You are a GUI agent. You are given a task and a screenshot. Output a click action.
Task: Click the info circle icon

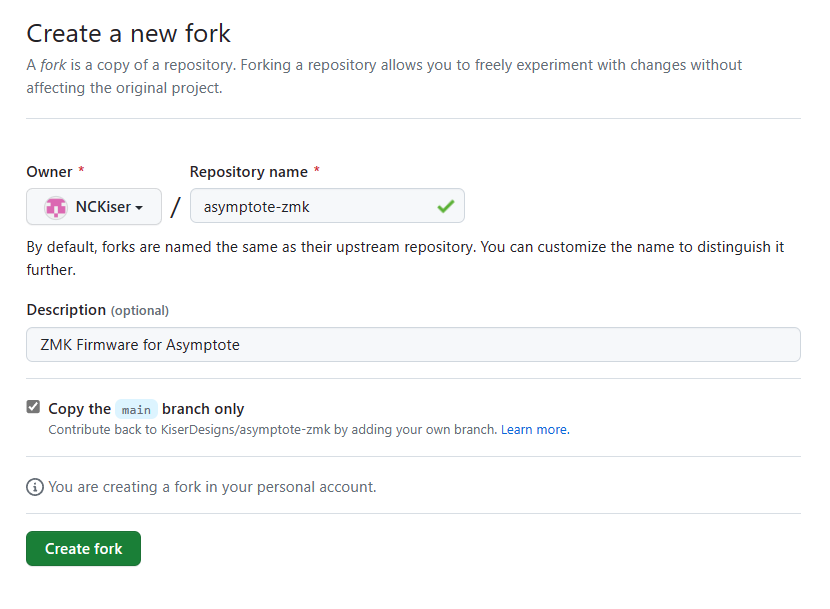[35, 487]
